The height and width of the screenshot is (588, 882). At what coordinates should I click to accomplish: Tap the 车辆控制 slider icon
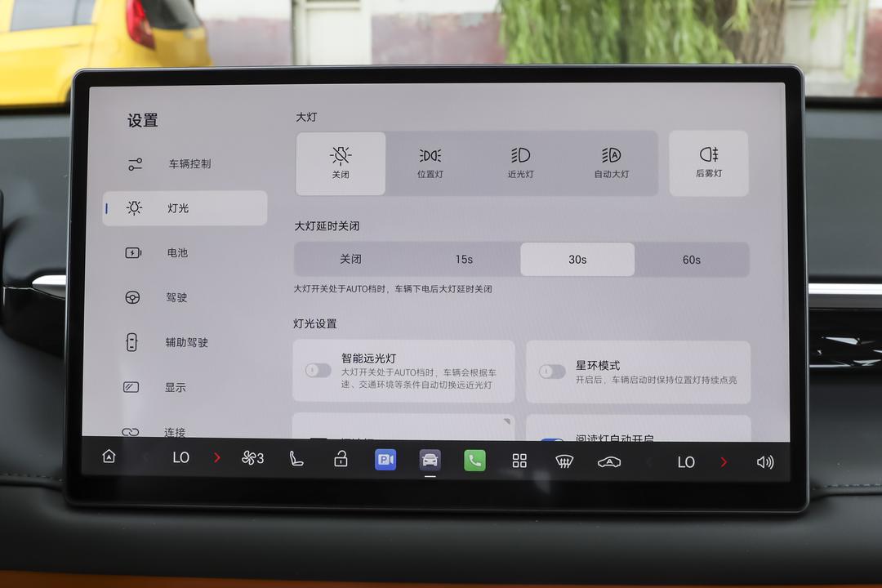(x=135, y=163)
